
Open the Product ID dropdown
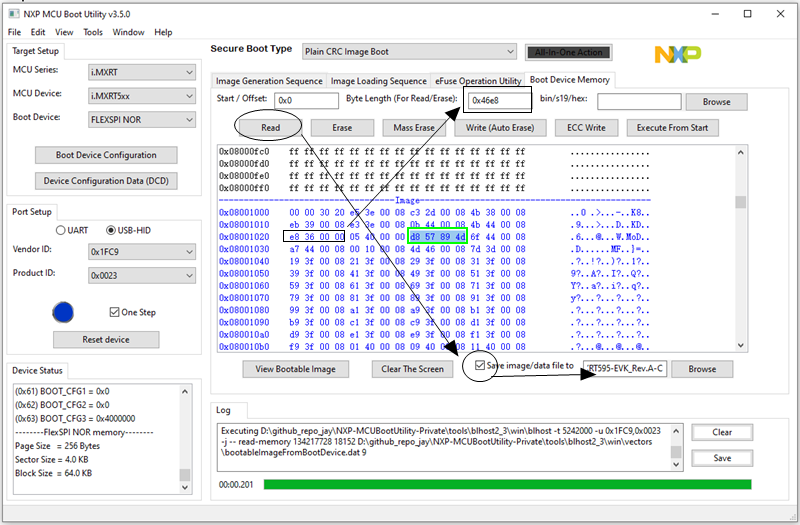pyautogui.click(x=142, y=276)
